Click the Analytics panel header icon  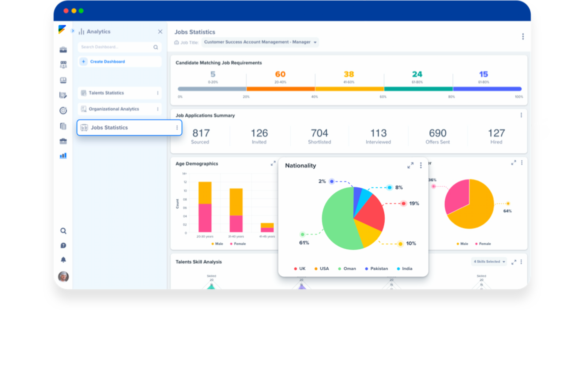click(81, 32)
